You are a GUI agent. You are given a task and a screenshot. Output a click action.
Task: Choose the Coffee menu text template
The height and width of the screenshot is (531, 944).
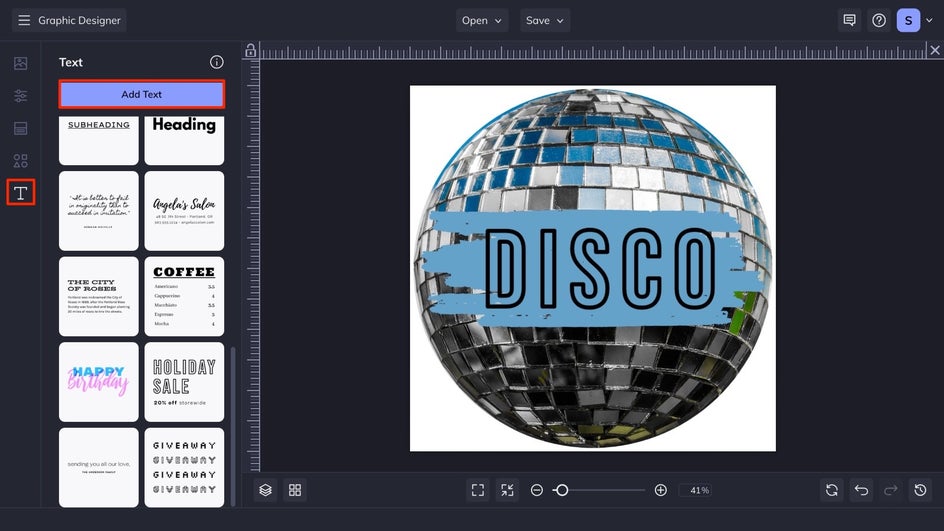pos(184,296)
